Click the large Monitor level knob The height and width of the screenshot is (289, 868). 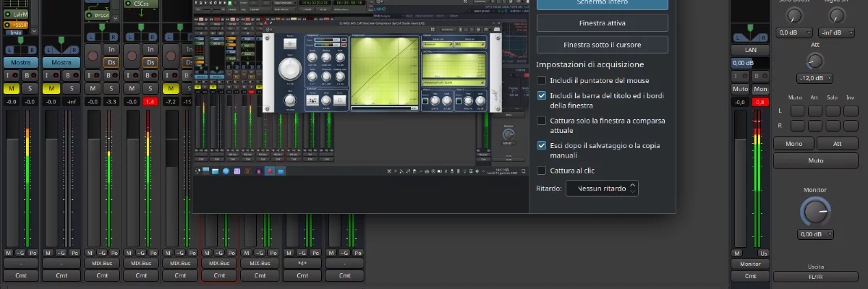[x=815, y=212]
